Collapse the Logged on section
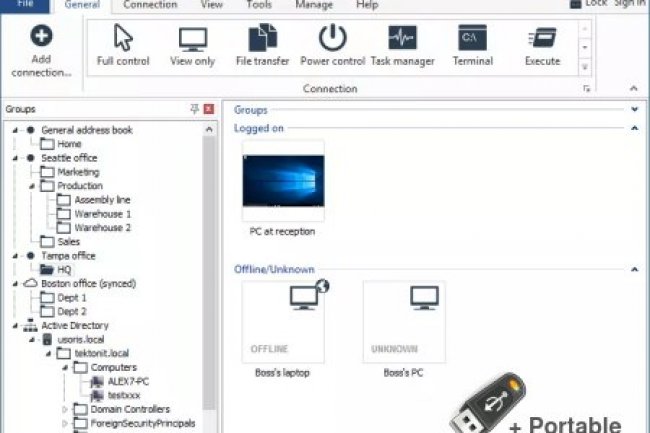This screenshot has width=650, height=433. tap(634, 128)
